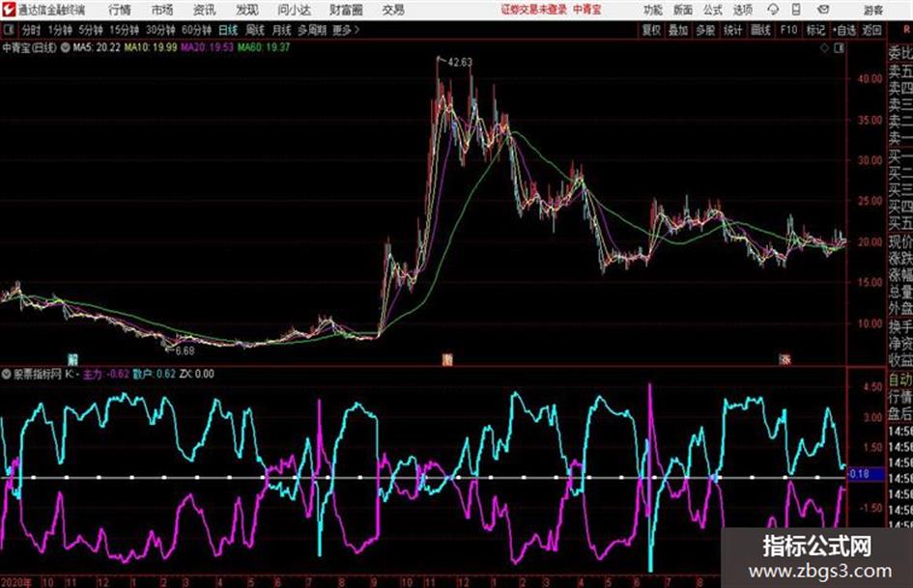
Task: Click the 返回 back button
Action: [871, 30]
